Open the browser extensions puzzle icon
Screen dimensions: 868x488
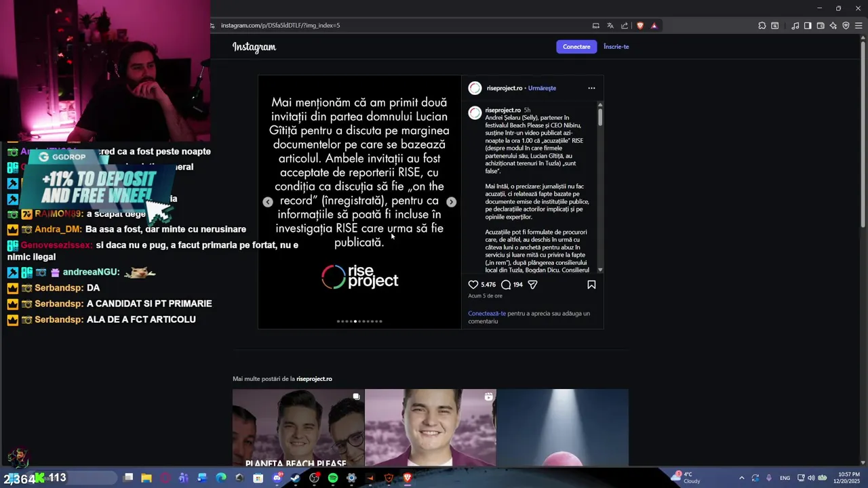coord(762,26)
